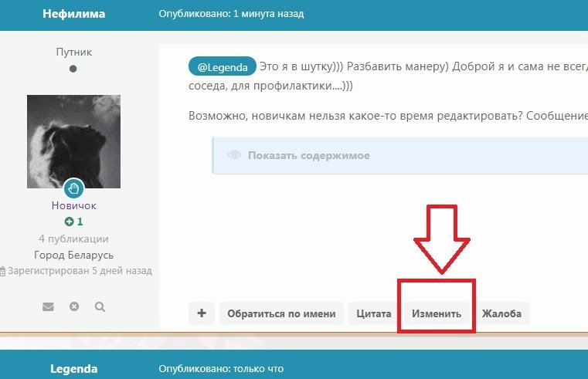
Task: Click the hand badge on the avatar
Action: 74,188
